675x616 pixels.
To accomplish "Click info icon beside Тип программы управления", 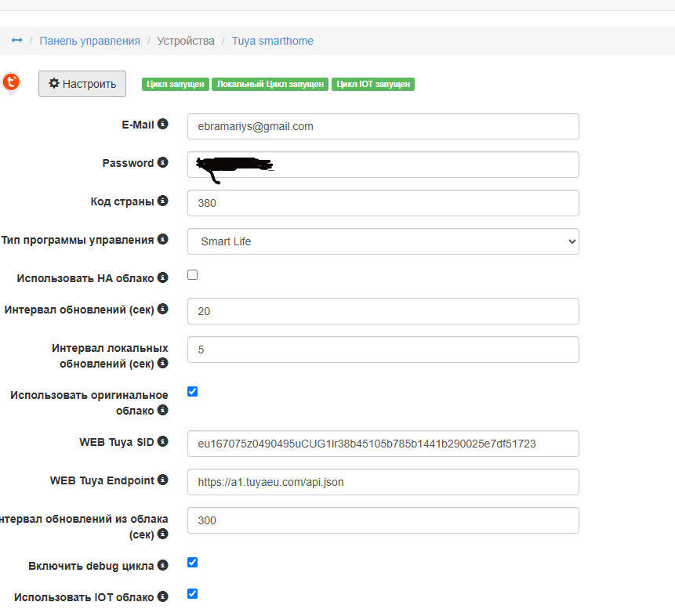I will [162, 240].
